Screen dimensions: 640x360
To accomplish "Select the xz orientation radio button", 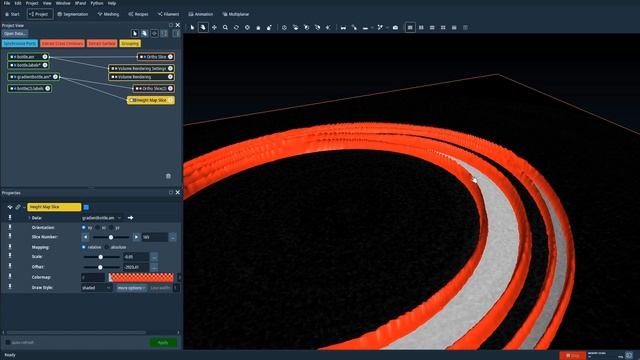I will pos(98,227).
